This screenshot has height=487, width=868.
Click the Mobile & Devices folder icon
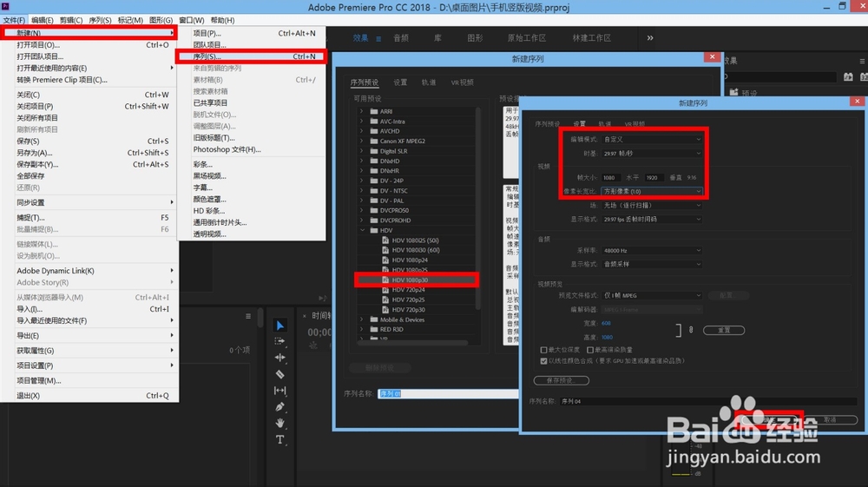point(373,319)
